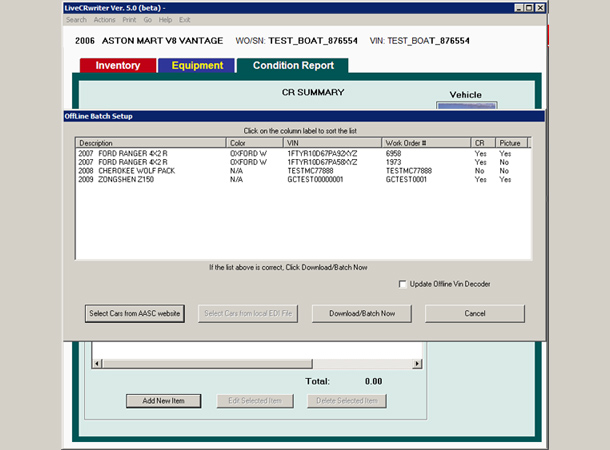The width and height of the screenshot is (610, 450).
Task: Select row with VIN 1FTYR10D67PA58XYZ
Action: 303,162
